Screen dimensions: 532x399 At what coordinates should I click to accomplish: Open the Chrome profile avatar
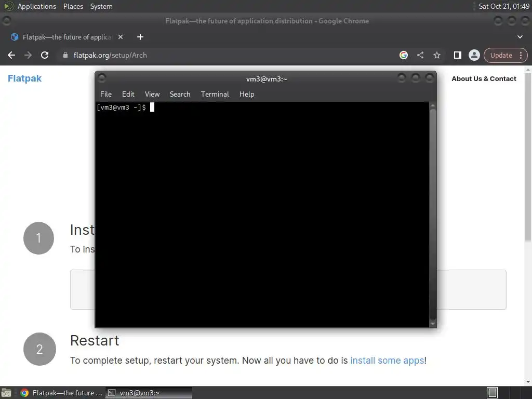(474, 55)
